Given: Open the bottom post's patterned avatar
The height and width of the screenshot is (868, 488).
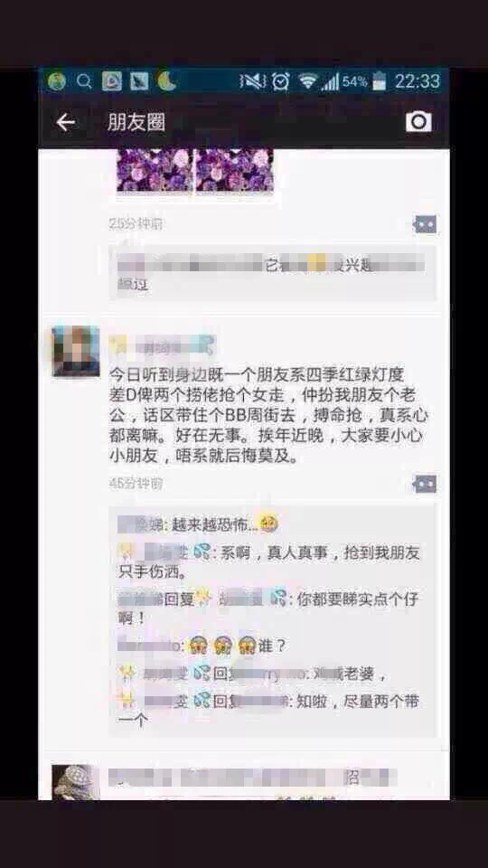Looking at the screenshot, I should [x=76, y=782].
